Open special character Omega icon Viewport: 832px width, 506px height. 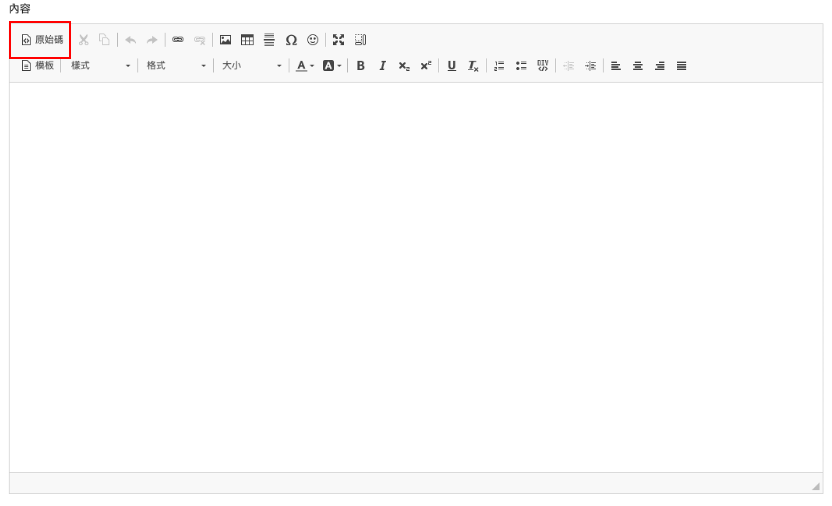(291, 40)
